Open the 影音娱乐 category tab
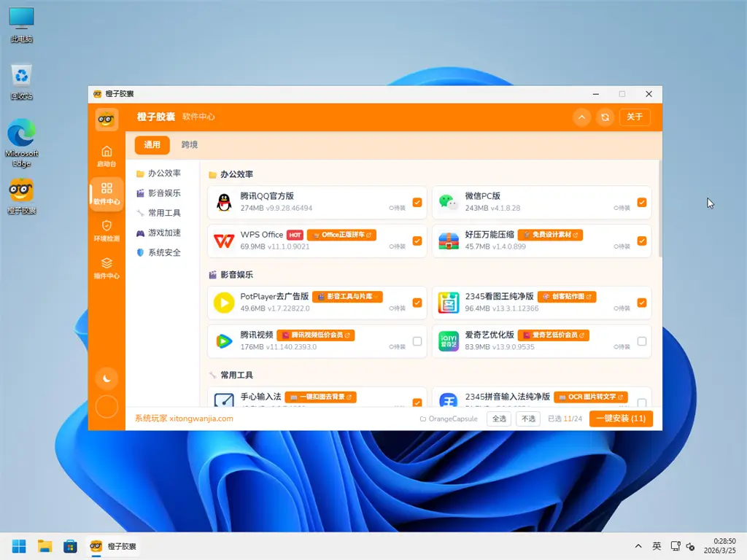Screen dimensions: 747x560 (x=162, y=192)
